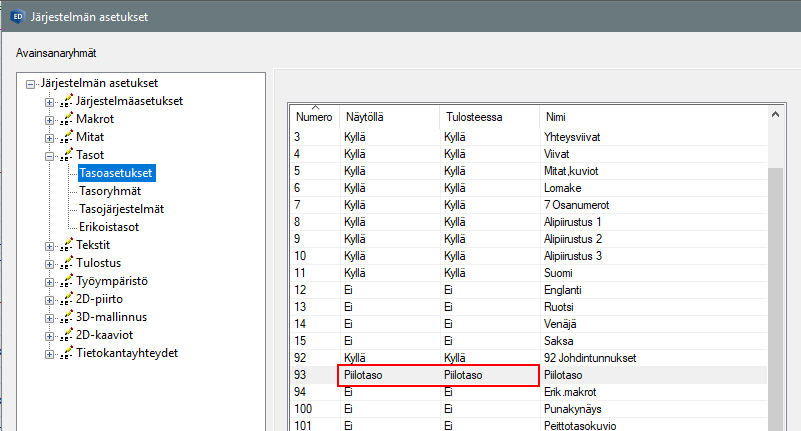801x431 pixels.
Task: Click the Mitat node icon
Action: point(67,137)
